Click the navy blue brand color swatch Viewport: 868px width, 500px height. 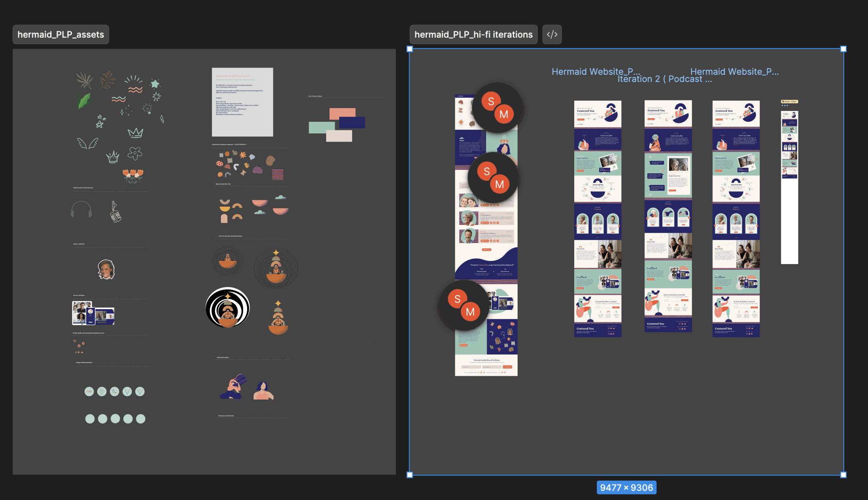(x=352, y=123)
